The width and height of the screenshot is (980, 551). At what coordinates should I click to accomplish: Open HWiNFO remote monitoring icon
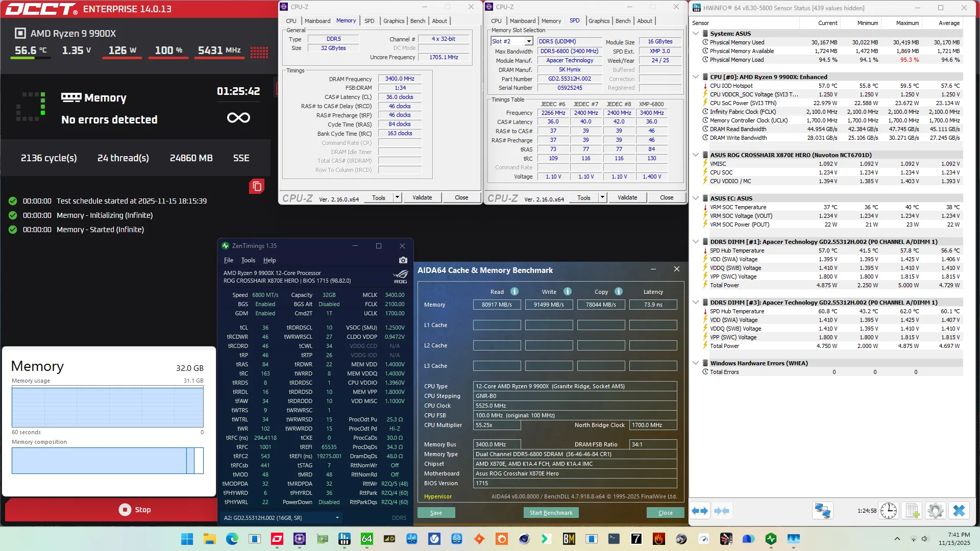pyautogui.click(x=822, y=510)
